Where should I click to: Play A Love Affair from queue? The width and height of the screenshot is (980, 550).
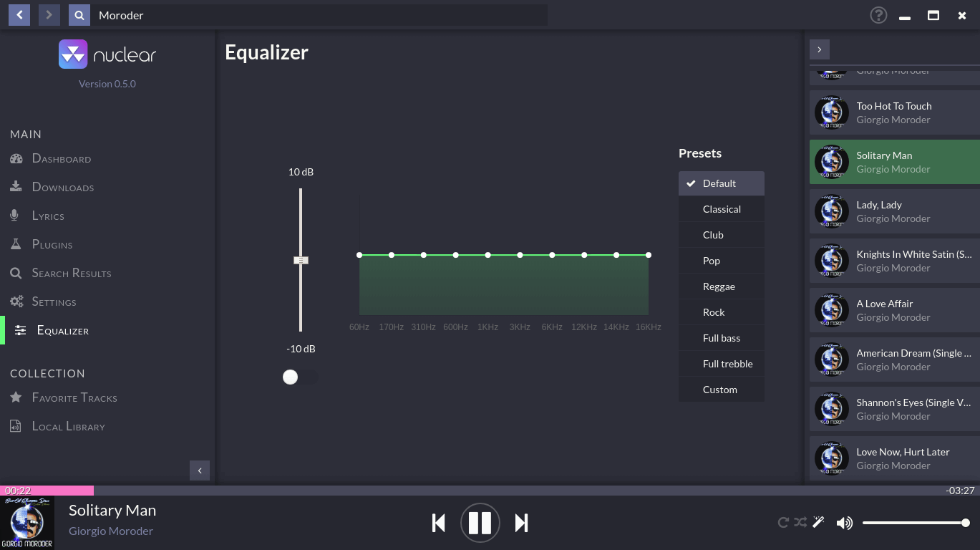[x=894, y=310]
